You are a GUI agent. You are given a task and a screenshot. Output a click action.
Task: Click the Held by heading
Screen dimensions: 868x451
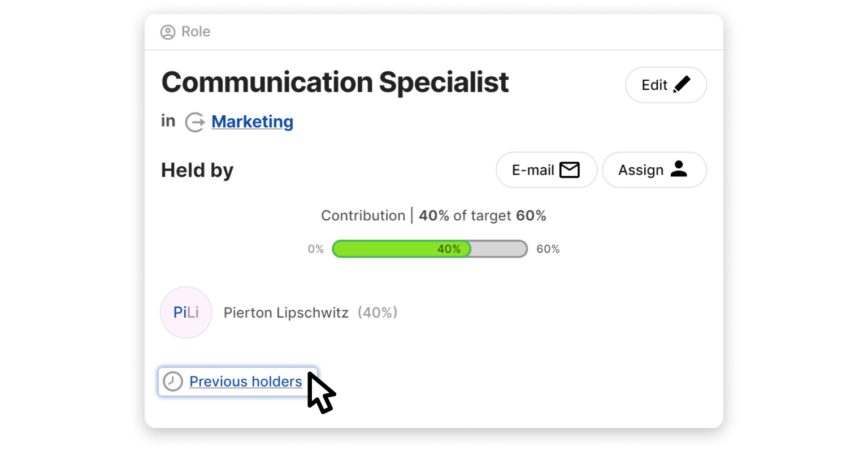(x=197, y=170)
